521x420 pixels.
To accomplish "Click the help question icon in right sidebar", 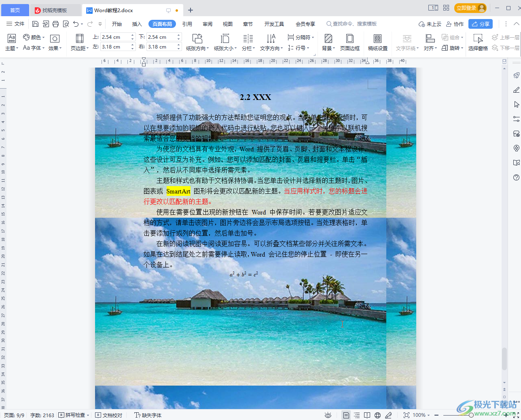I will pos(516,177).
